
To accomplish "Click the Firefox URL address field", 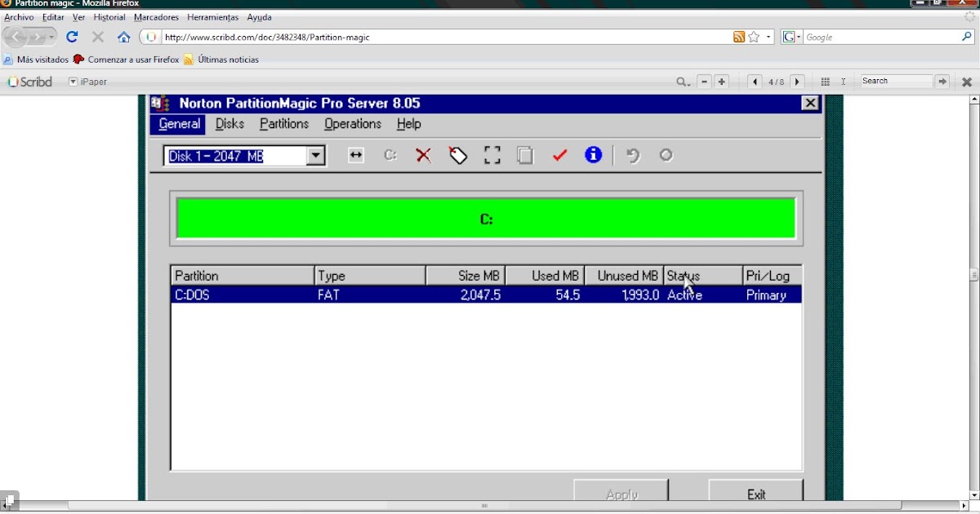I will pos(445,37).
